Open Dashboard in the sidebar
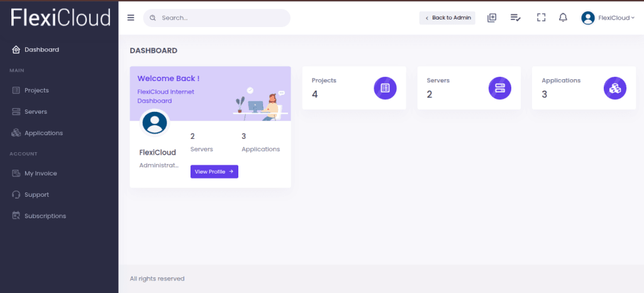 coord(42,50)
